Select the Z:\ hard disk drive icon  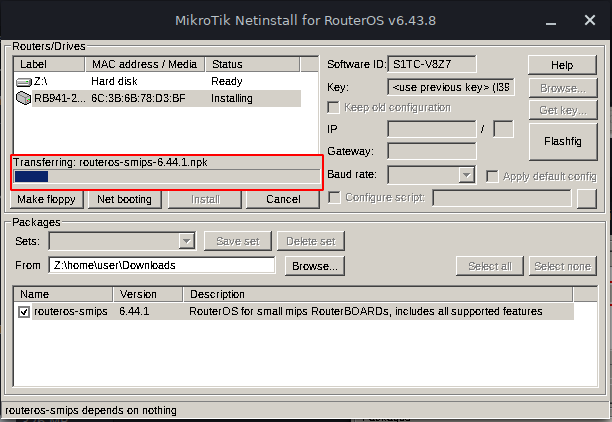tap(23, 82)
